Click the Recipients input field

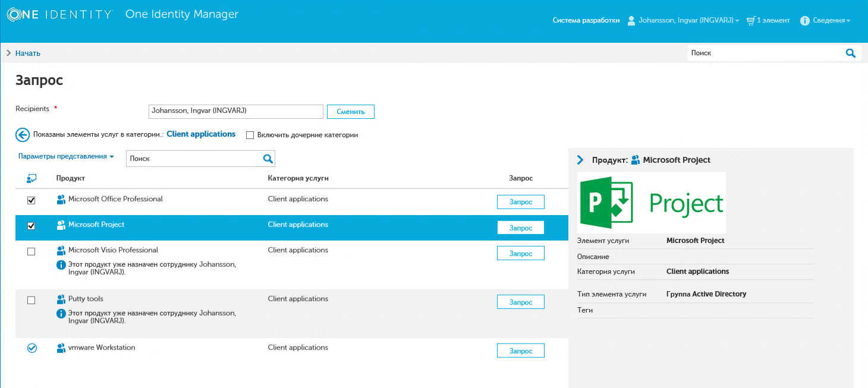click(x=236, y=111)
